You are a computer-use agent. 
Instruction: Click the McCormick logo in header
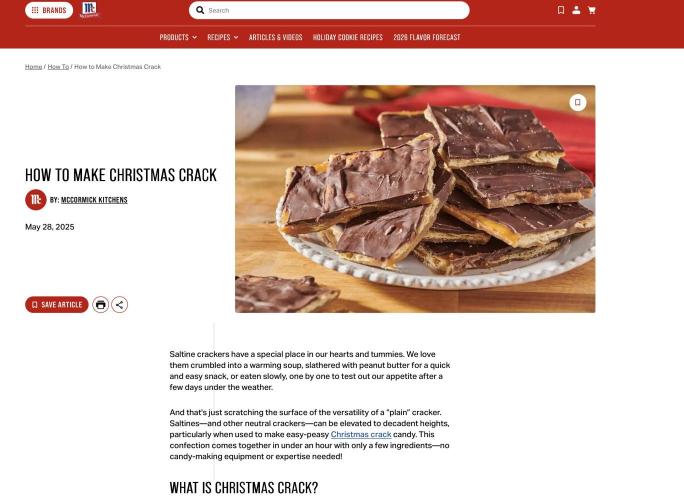point(89,10)
